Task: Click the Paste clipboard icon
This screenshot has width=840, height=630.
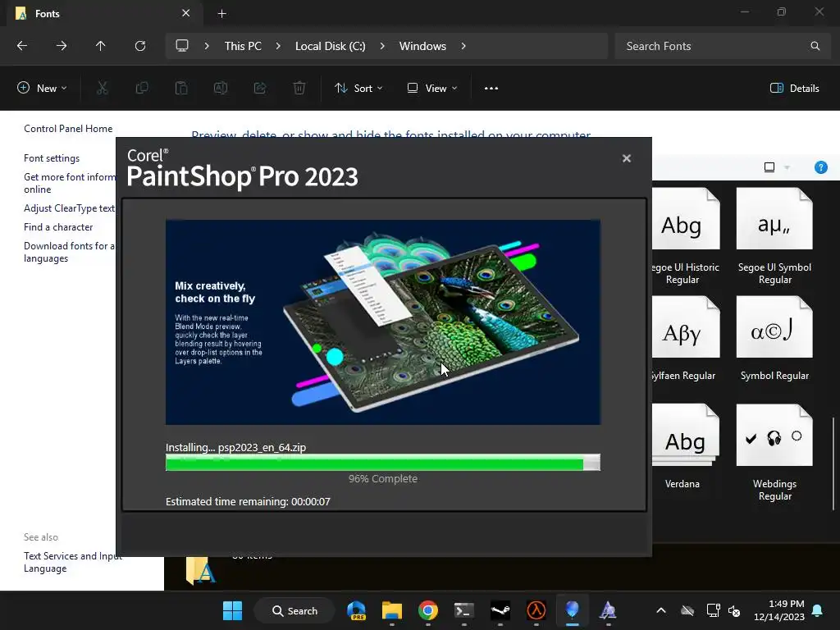Action: click(x=181, y=89)
